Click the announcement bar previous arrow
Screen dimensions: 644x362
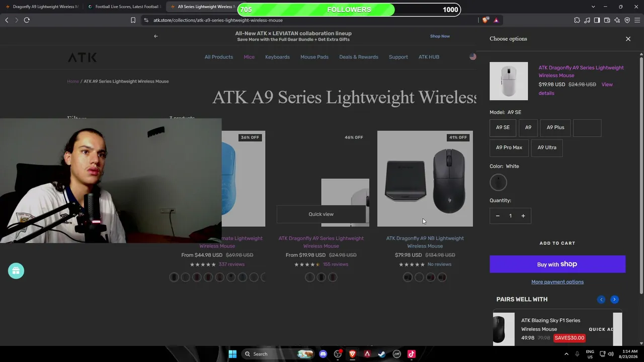coord(156,36)
